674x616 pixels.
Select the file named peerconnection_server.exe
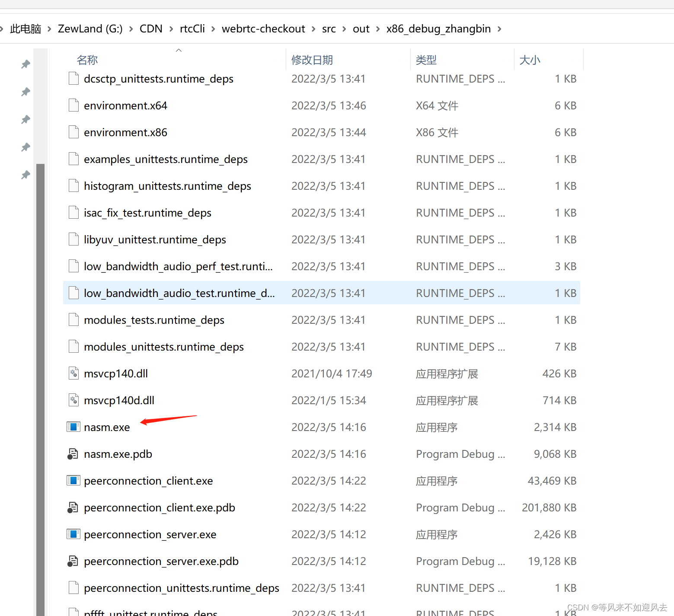point(150,534)
